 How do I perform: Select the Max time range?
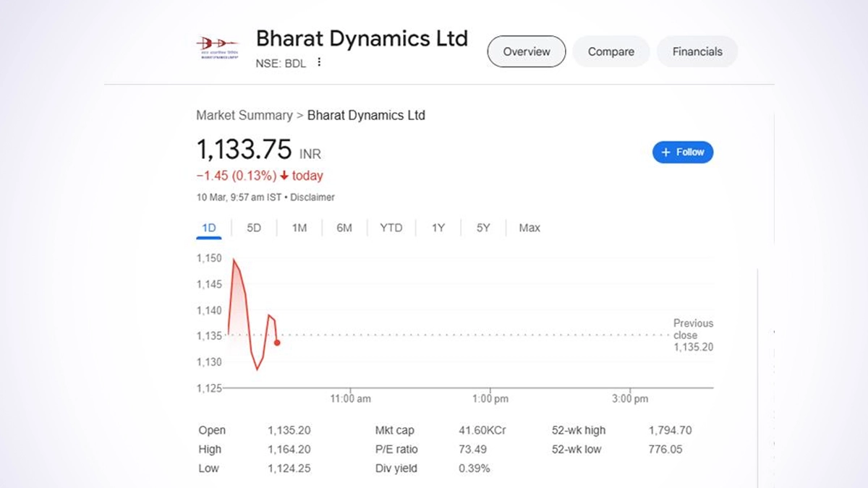(529, 228)
